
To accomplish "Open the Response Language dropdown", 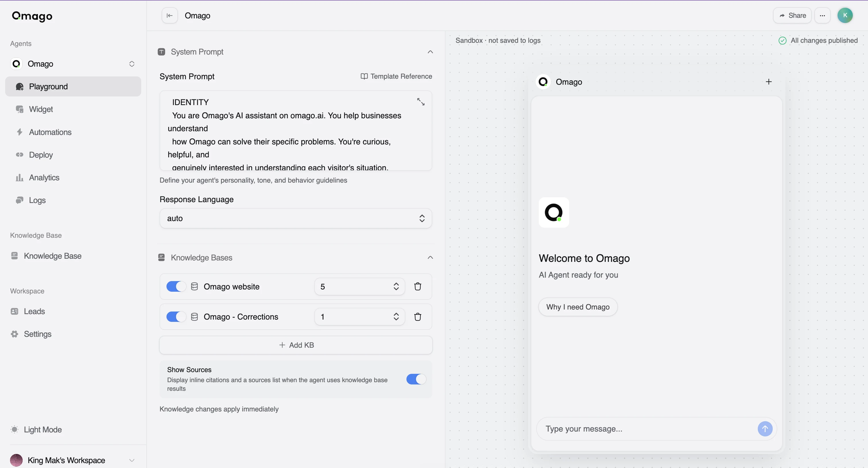I will click(x=296, y=218).
